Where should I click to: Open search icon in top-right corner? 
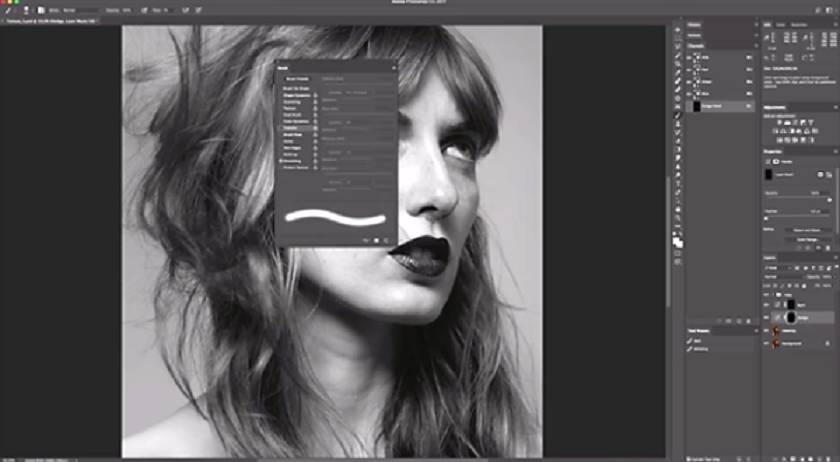818,10
